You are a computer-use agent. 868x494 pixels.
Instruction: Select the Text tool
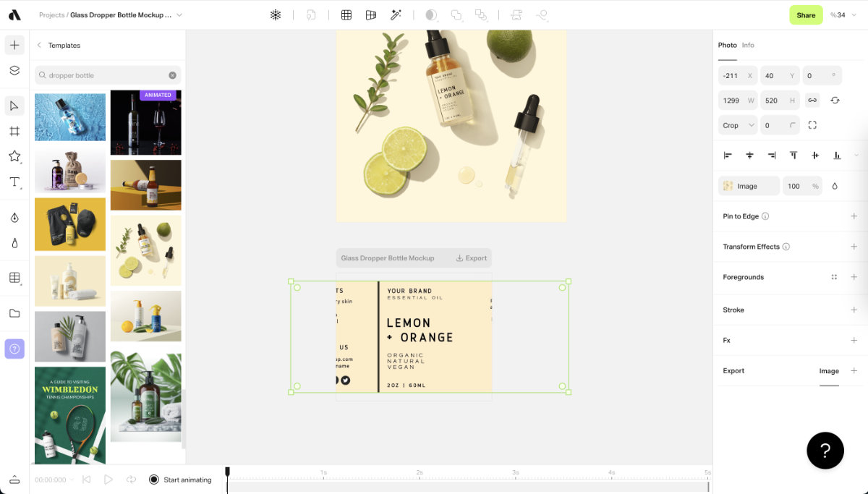point(14,182)
